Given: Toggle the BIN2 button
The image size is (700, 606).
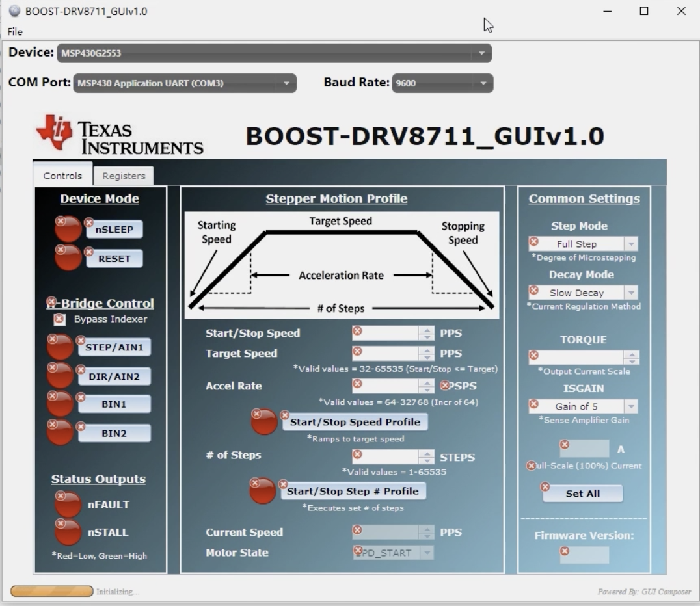Looking at the screenshot, I should (114, 433).
